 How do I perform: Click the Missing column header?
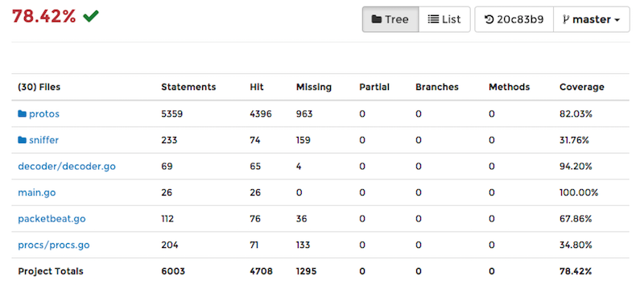tap(314, 87)
